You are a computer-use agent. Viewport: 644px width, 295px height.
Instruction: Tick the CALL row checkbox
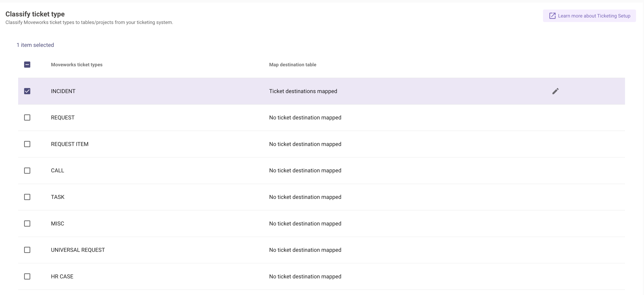click(x=27, y=171)
